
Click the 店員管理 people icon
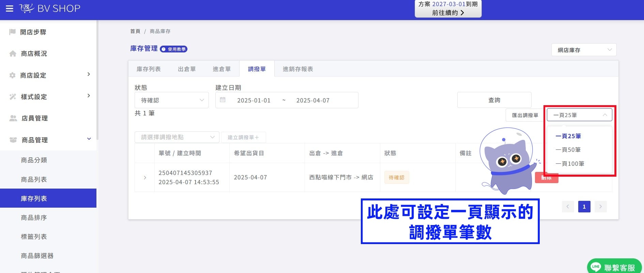pos(13,118)
